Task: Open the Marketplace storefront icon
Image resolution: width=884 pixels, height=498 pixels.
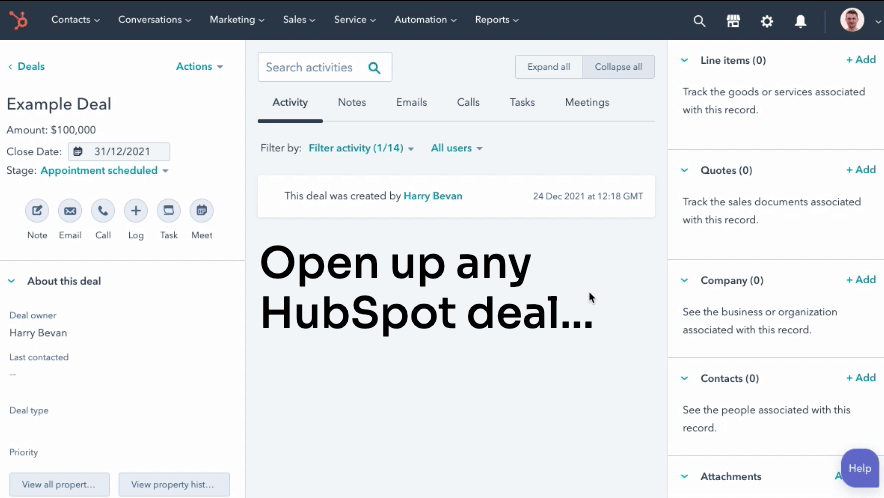Action: coord(733,21)
